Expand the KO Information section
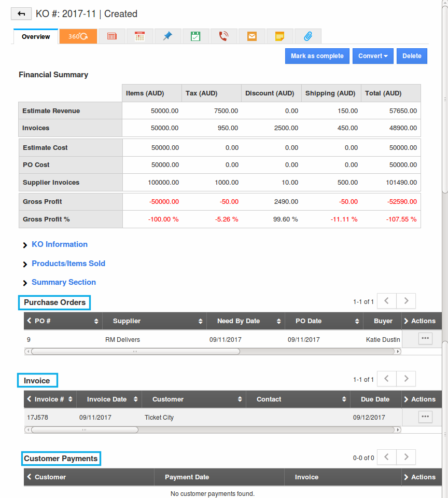Image resolution: width=448 pixels, height=498 pixels. coord(59,244)
